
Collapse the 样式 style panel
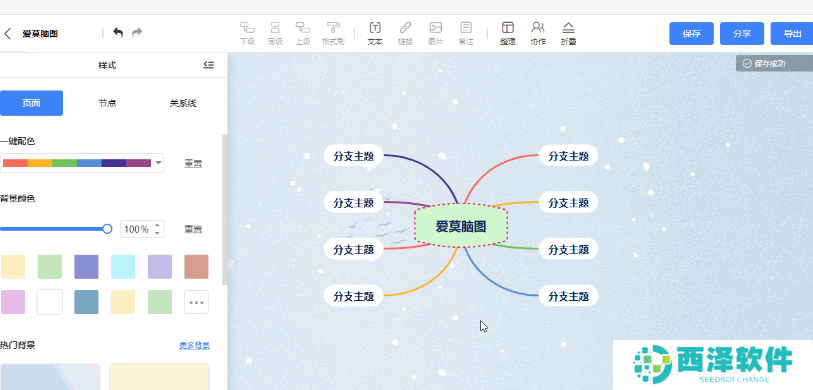[208, 65]
